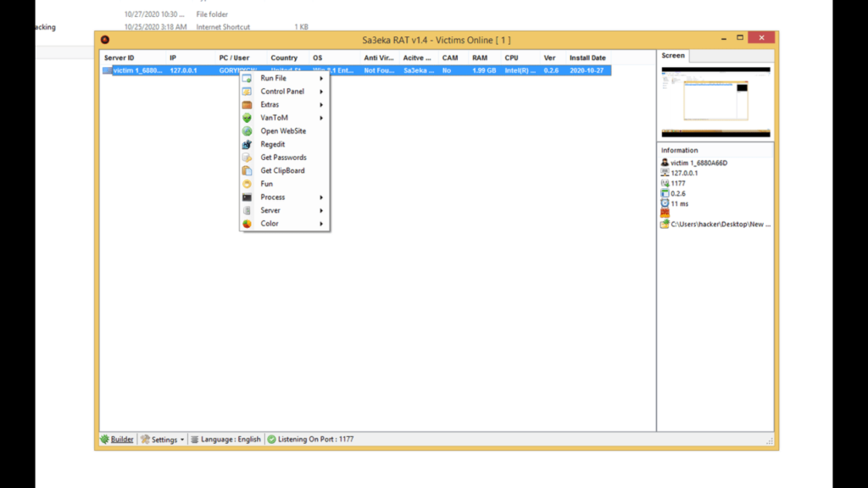Click the red app icon in title bar
The image size is (868, 488).
coord(105,39)
